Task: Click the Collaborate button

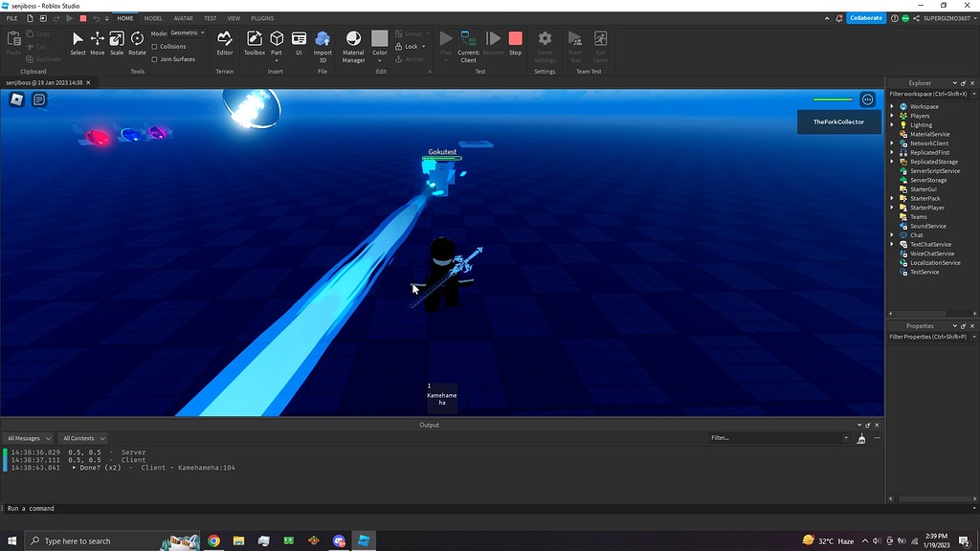Action: (x=864, y=17)
